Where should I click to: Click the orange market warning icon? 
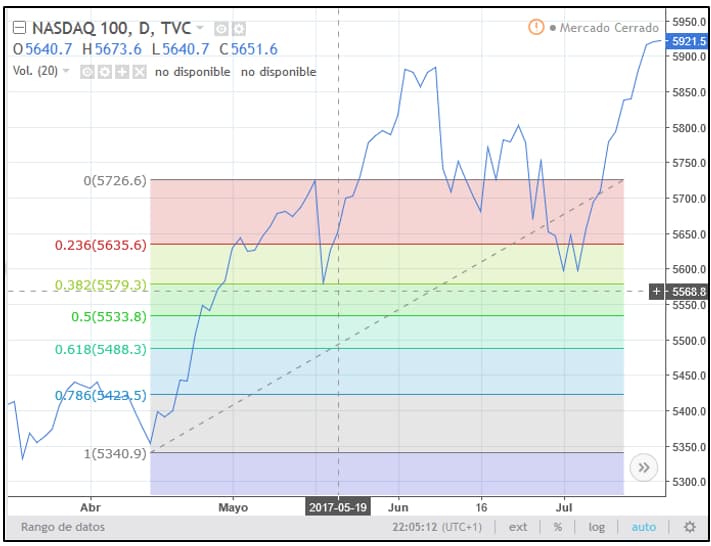coord(536,27)
